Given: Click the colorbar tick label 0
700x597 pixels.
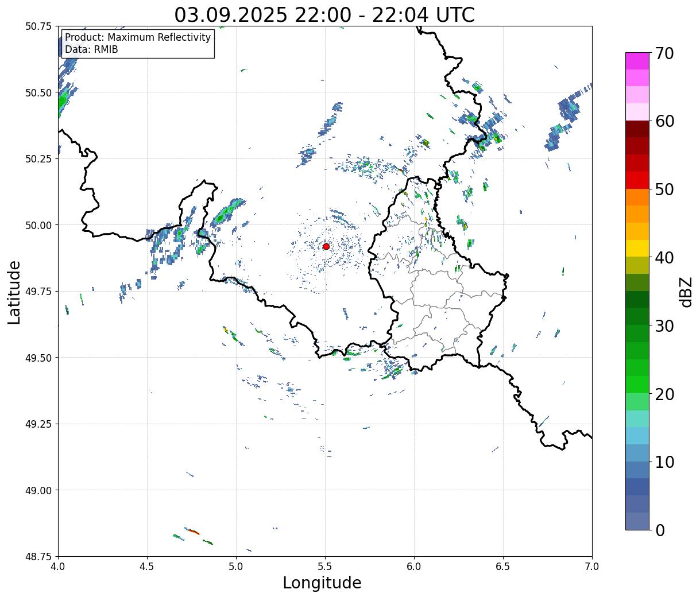Looking at the screenshot, I should coord(659,530).
